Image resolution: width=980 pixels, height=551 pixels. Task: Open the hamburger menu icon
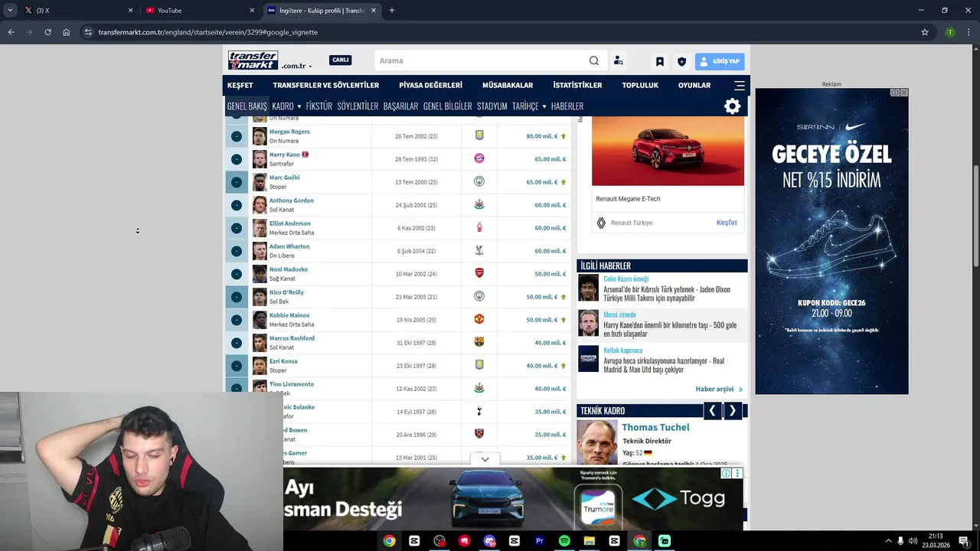pyautogui.click(x=740, y=86)
